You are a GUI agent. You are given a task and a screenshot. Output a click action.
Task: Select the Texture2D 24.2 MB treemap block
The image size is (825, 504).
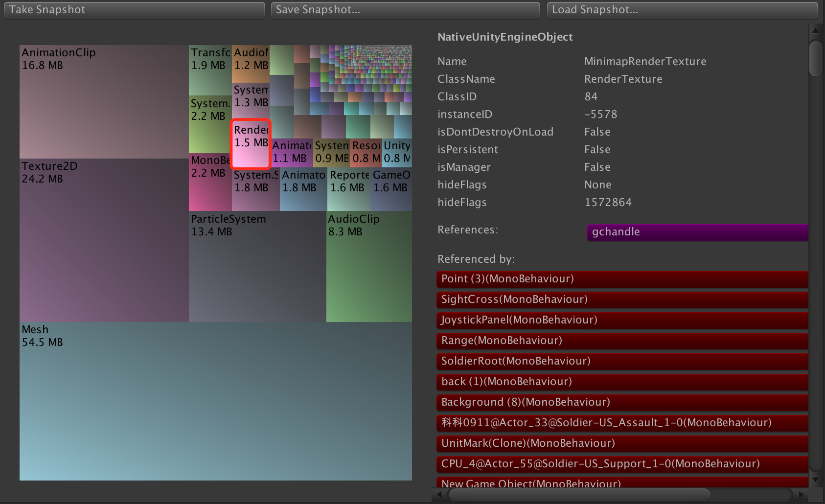pyautogui.click(x=104, y=240)
